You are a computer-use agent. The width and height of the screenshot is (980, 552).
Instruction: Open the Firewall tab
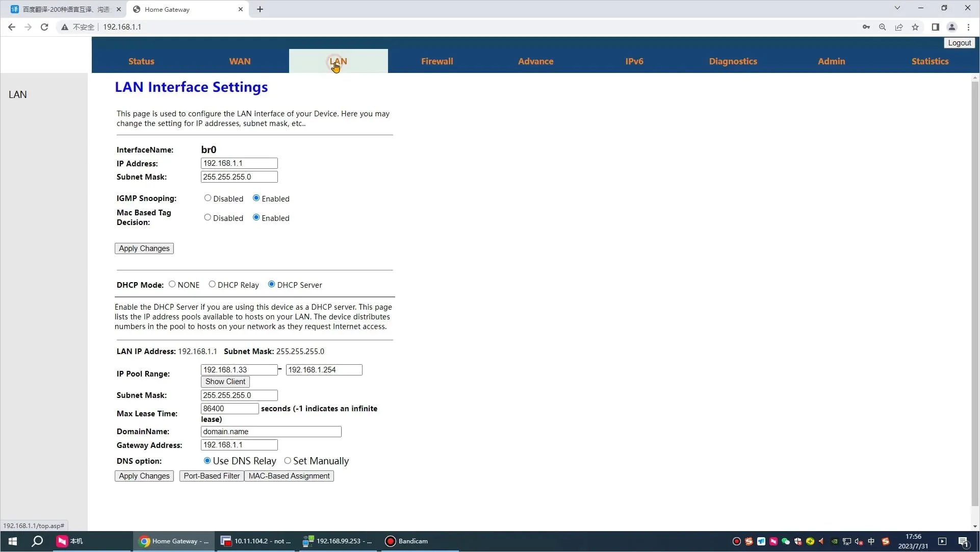(436, 61)
